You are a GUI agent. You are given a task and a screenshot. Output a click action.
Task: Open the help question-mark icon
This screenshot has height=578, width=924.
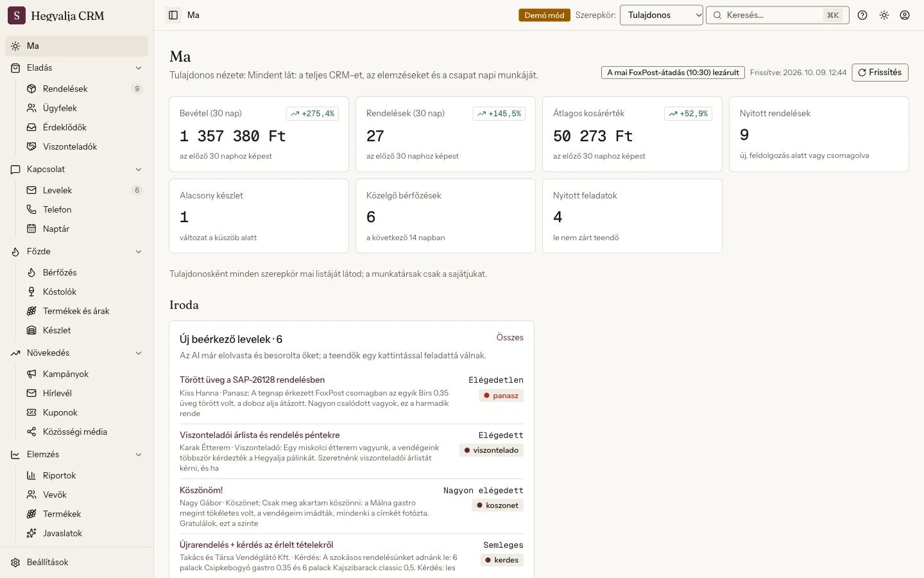pyautogui.click(x=862, y=15)
